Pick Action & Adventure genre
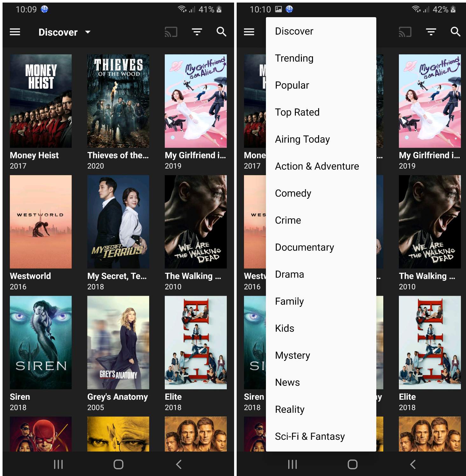 (x=321, y=166)
